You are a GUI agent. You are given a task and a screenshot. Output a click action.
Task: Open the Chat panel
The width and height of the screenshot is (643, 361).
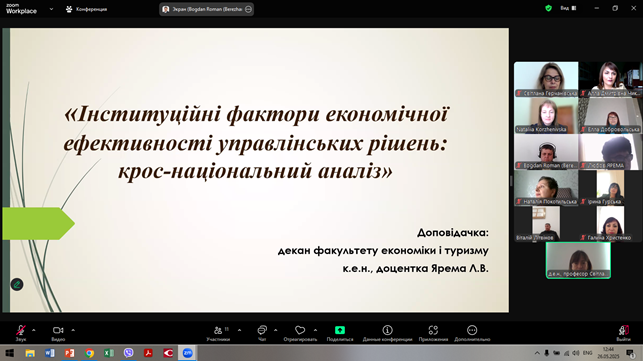coord(262,333)
